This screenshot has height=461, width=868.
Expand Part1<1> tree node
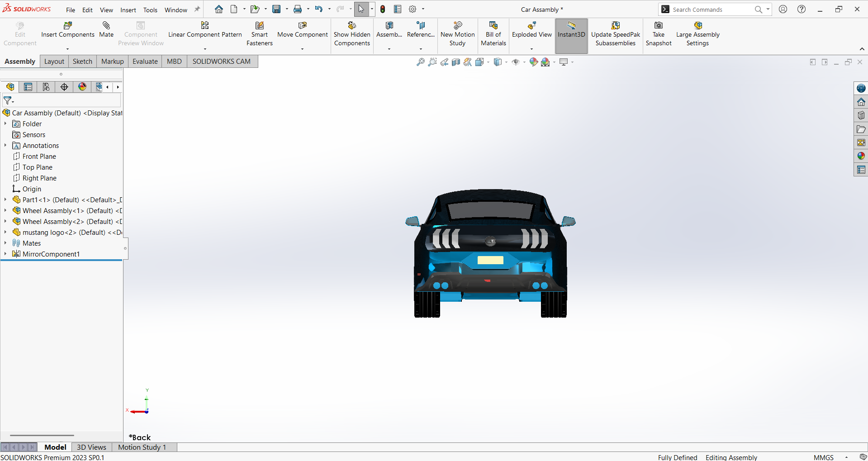pyautogui.click(x=5, y=200)
